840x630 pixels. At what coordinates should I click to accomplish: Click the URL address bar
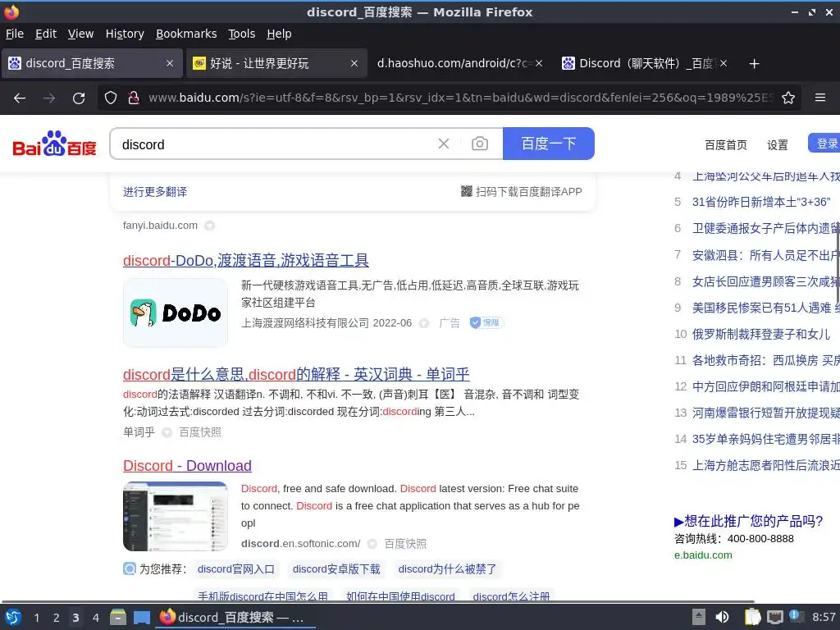[461, 98]
